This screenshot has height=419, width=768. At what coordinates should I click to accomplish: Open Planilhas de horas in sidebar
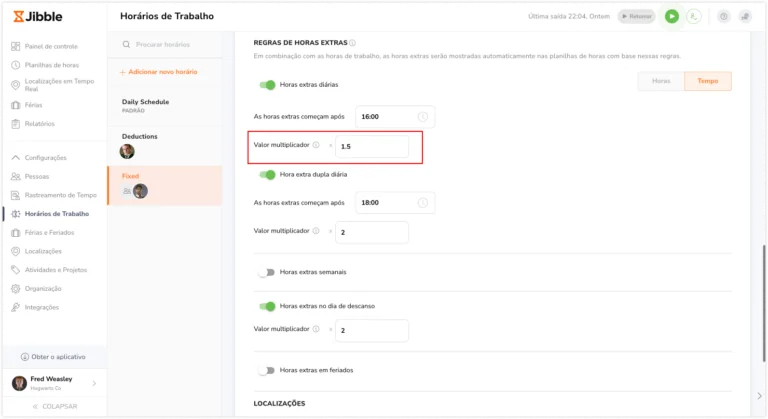click(51, 65)
